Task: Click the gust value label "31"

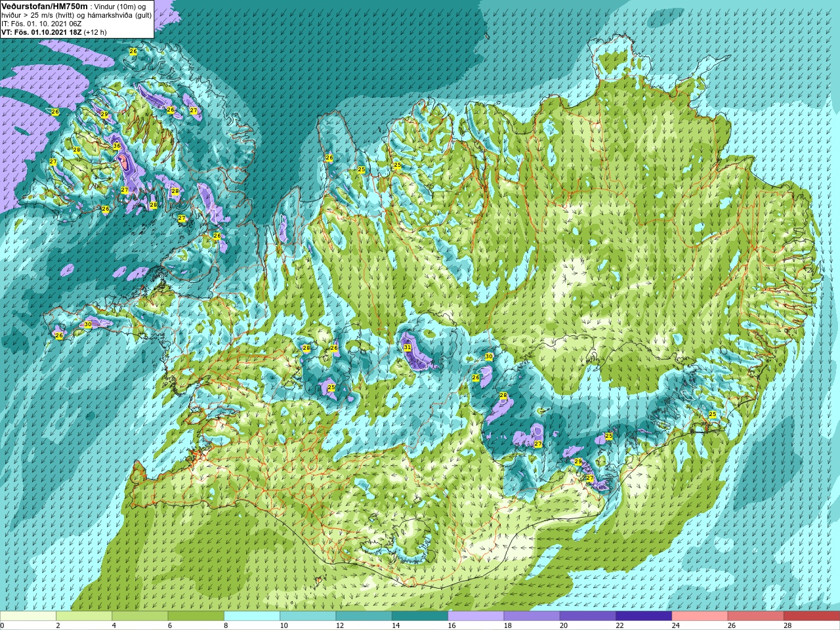Action: [408, 348]
